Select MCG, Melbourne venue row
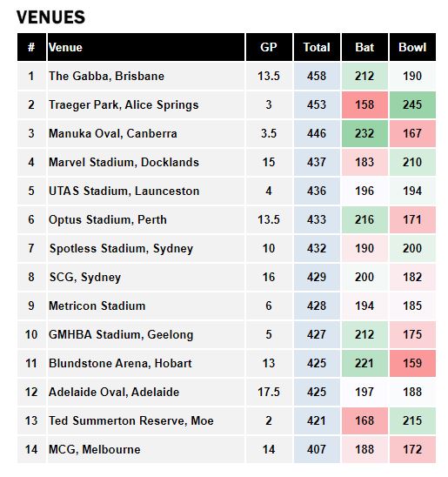The width and height of the screenshot is (448, 477). (x=226, y=450)
